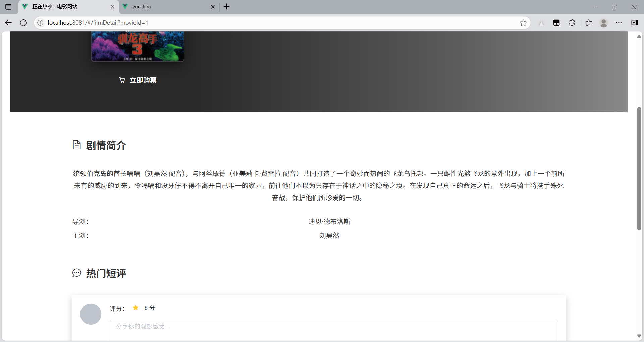
Task: Click the document icon next to 剧情简介
Action: click(77, 145)
